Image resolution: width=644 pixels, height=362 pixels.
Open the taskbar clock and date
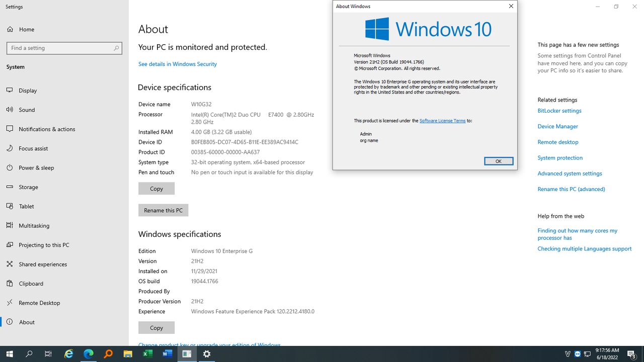[x=607, y=354]
